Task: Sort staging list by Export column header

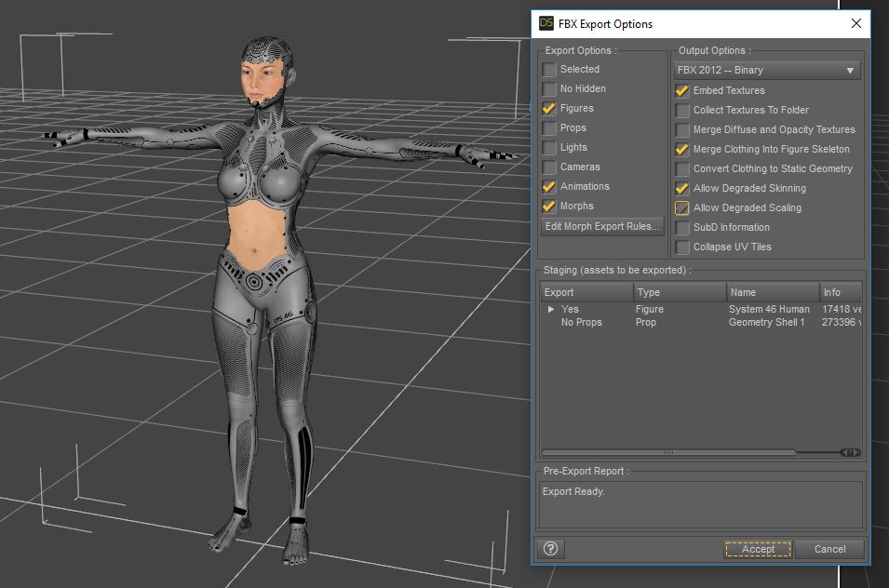Action: click(586, 292)
